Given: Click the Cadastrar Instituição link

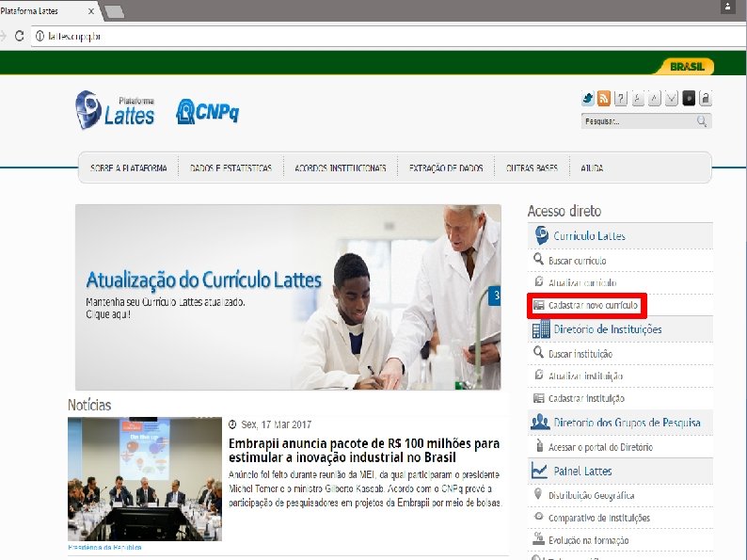Looking at the screenshot, I should [586, 398].
